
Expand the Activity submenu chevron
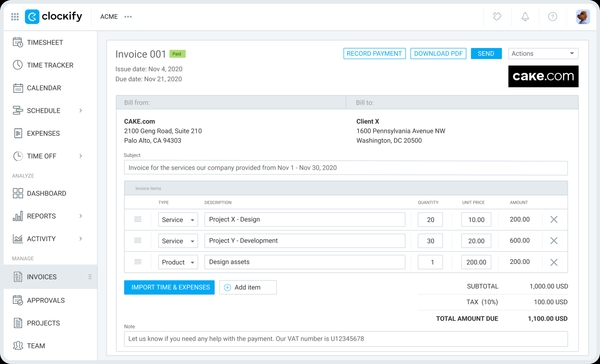click(x=81, y=239)
